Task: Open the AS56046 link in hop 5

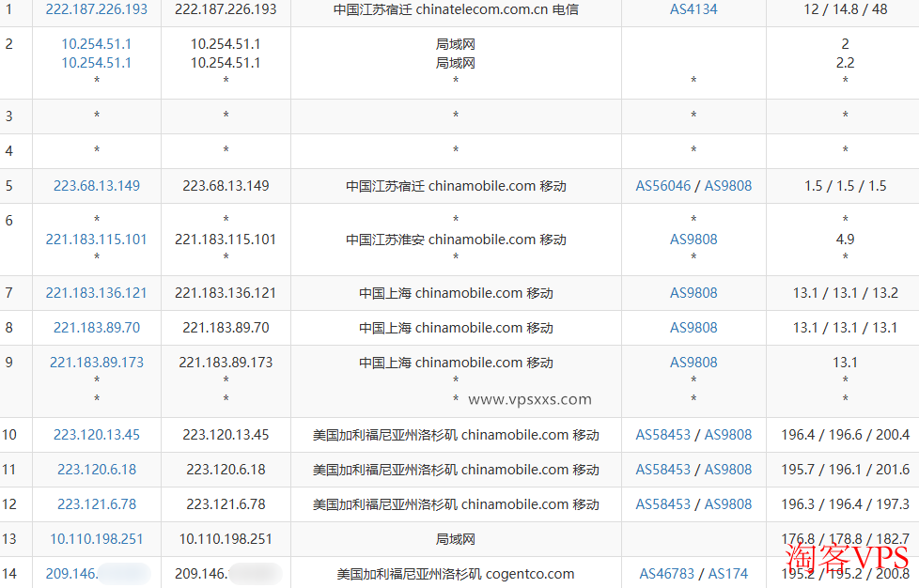Action: point(662,186)
